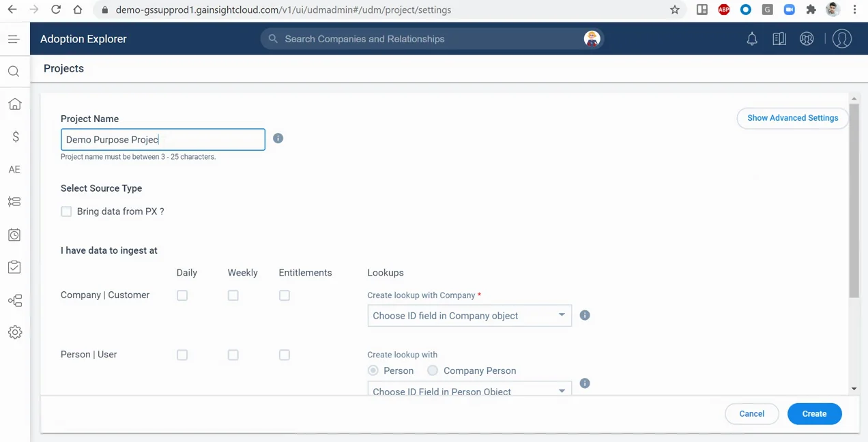868x442 pixels.
Task: Click the Cancel button
Action: [752, 413]
